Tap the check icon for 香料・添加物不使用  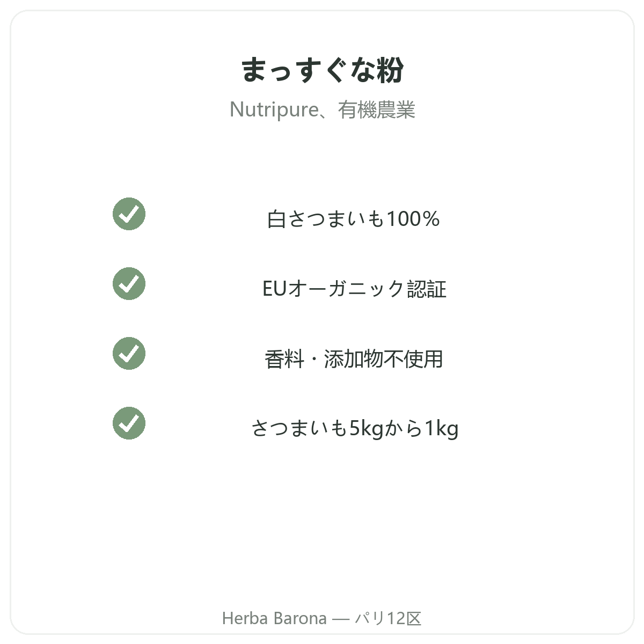129,353
